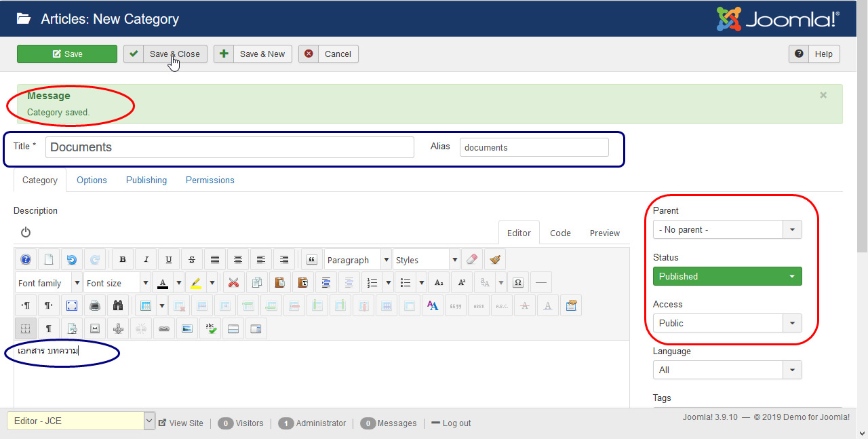This screenshot has height=439, width=868.
Task: Open the Parent category dropdown
Action: [726, 229]
